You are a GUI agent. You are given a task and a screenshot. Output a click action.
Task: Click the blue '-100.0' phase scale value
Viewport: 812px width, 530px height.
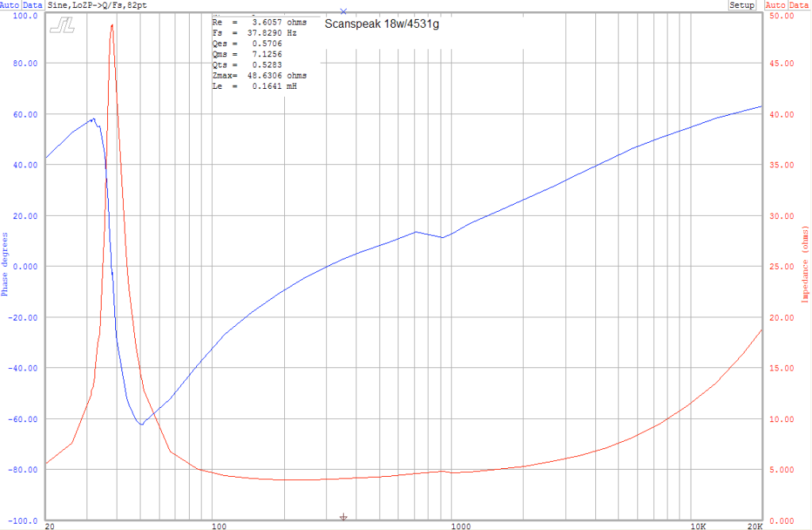click(x=23, y=520)
